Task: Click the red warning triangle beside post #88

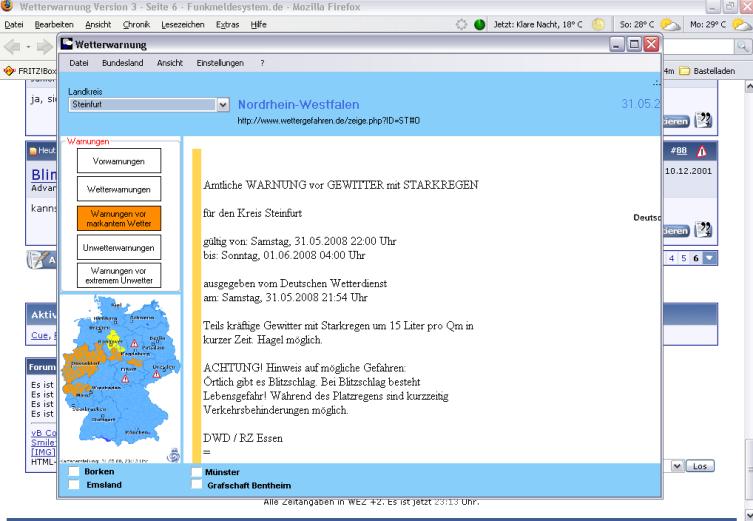Action: pyautogui.click(x=702, y=151)
